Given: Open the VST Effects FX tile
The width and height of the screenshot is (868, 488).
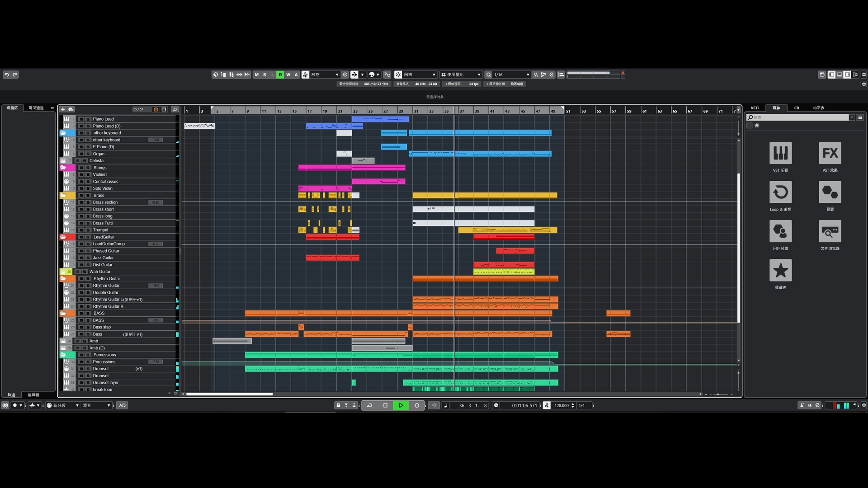Looking at the screenshot, I should 830,153.
